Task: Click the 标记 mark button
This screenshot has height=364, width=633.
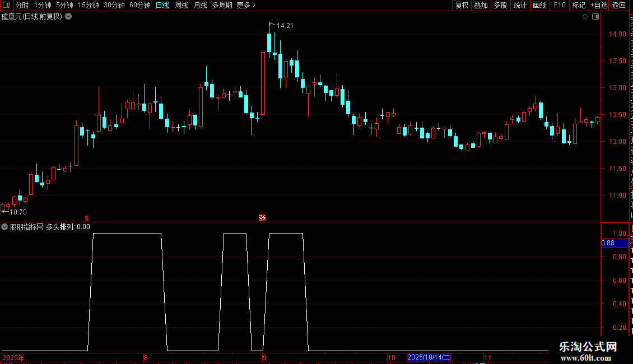Action: (579, 5)
